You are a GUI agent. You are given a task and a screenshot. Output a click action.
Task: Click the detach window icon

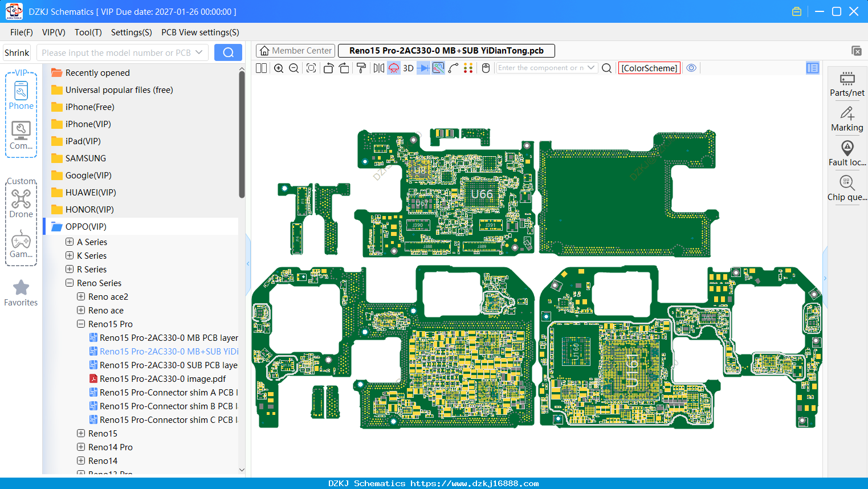pyautogui.click(x=856, y=51)
